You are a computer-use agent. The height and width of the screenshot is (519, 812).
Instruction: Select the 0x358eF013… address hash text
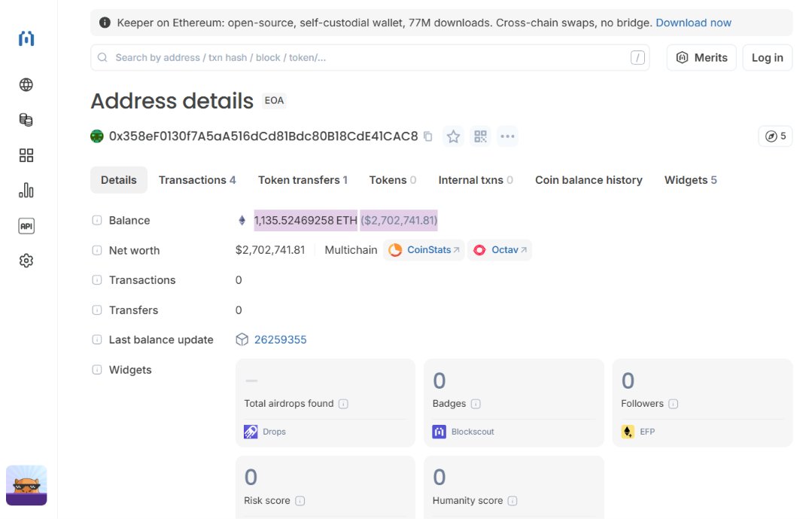click(263, 136)
